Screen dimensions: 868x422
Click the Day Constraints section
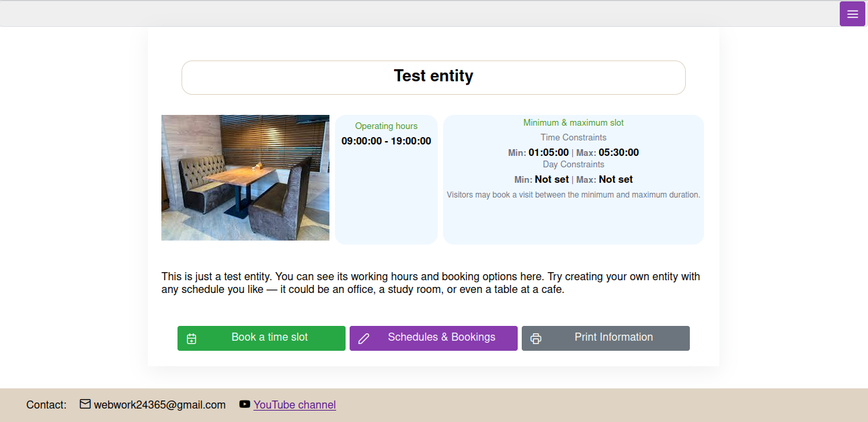point(573,164)
